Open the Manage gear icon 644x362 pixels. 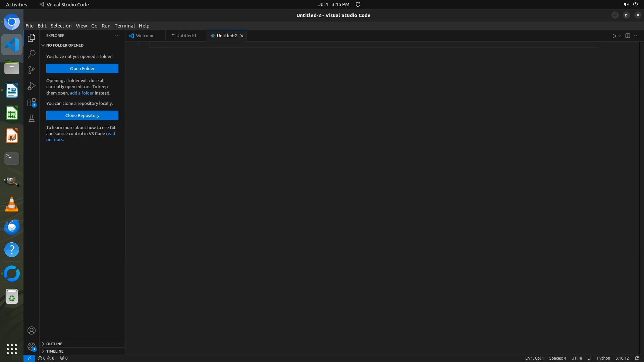point(32,347)
